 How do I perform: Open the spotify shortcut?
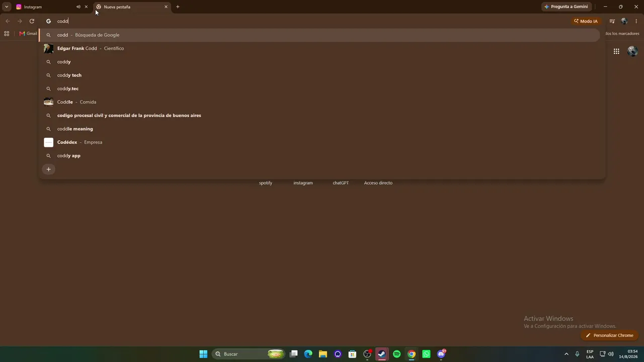coord(266,183)
